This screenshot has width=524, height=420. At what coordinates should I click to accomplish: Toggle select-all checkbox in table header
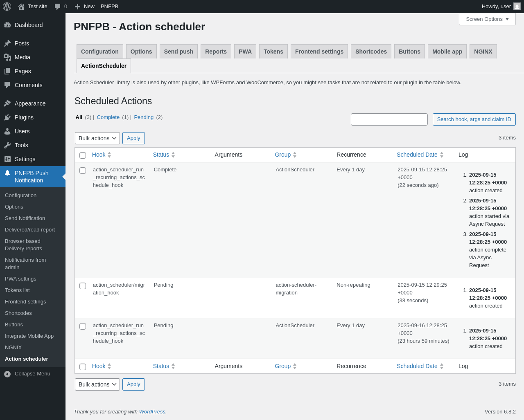(83, 155)
